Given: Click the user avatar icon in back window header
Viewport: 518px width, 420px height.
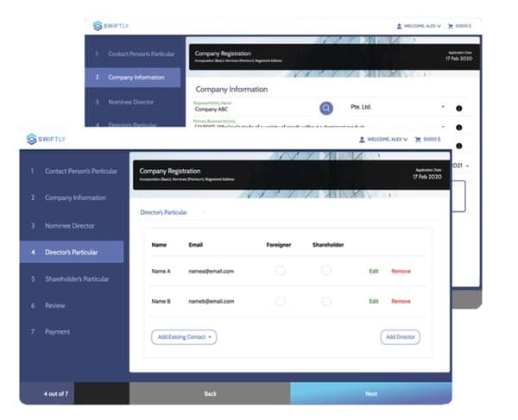Looking at the screenshot, I should click(399, 26).
